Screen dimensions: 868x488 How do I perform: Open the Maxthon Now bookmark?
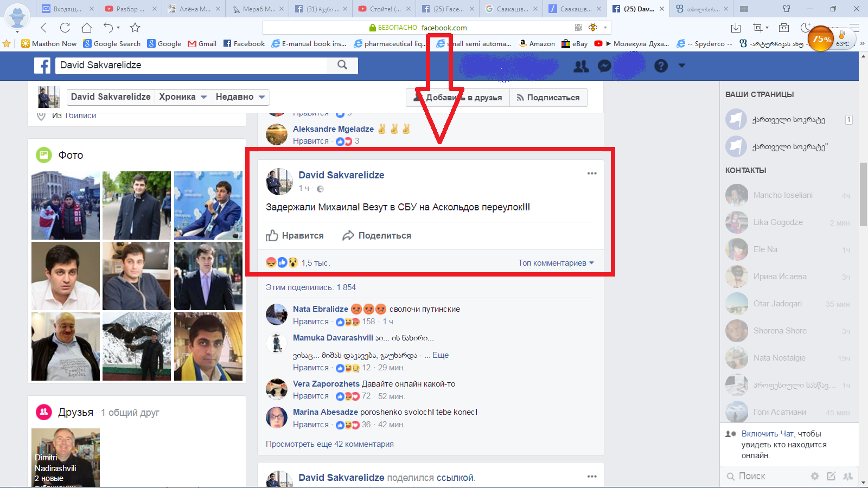pyautogui.click(x=49, y=43)
